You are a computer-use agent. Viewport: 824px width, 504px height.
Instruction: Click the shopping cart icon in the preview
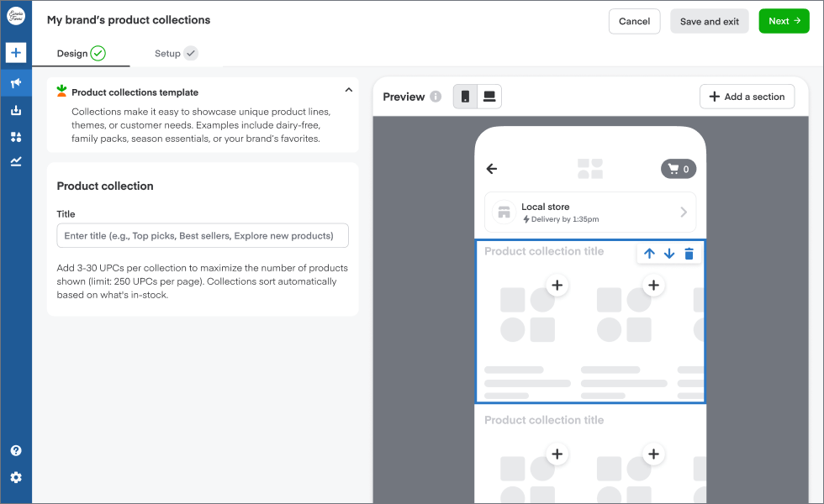pos(678,168)
